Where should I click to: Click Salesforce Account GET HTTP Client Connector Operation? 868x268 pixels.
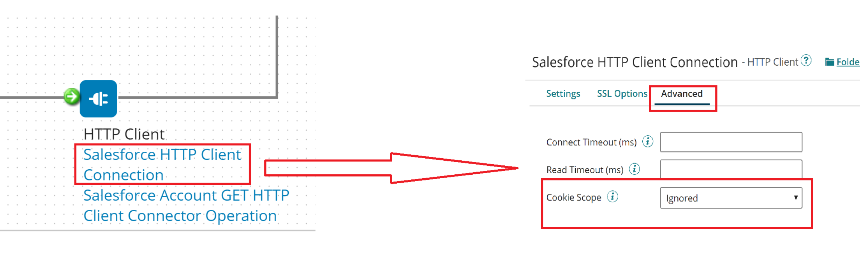pyautogui.click(x=186, y=205)
